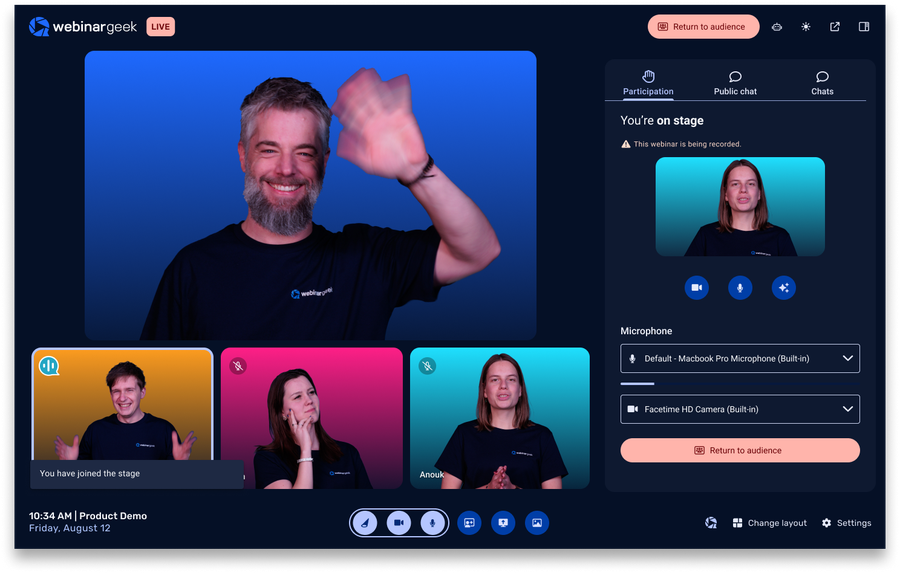
Task: Switch to the Public chat tab
Action: [735, 83]
